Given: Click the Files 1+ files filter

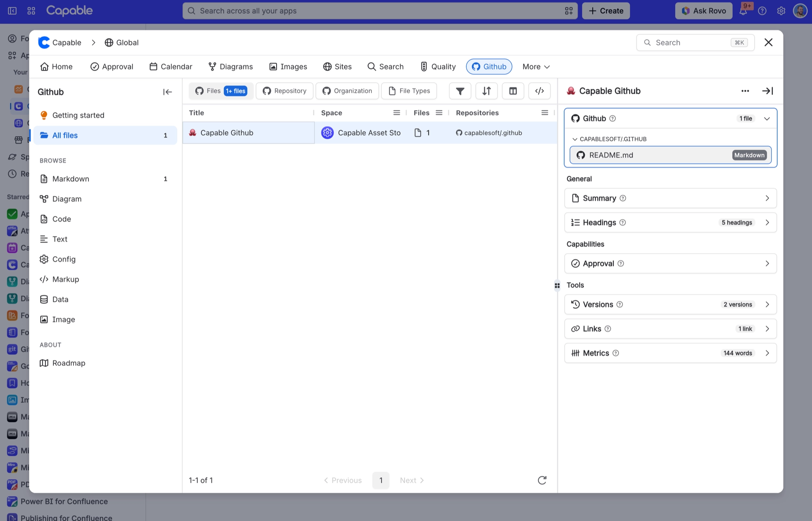Looking at the screenshot, I should point(221,91).
